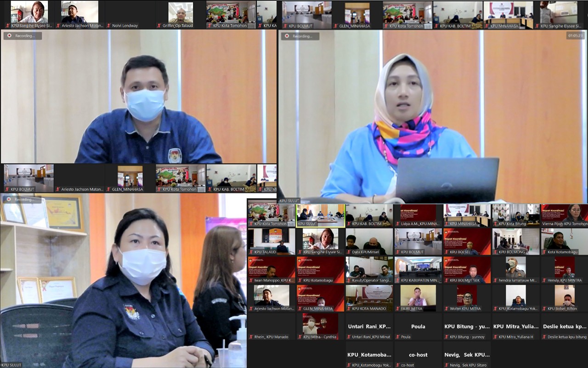The image size is (588, 368).
Task: Click the muted microphone icon next to Poula
Action: coord(398,337)
